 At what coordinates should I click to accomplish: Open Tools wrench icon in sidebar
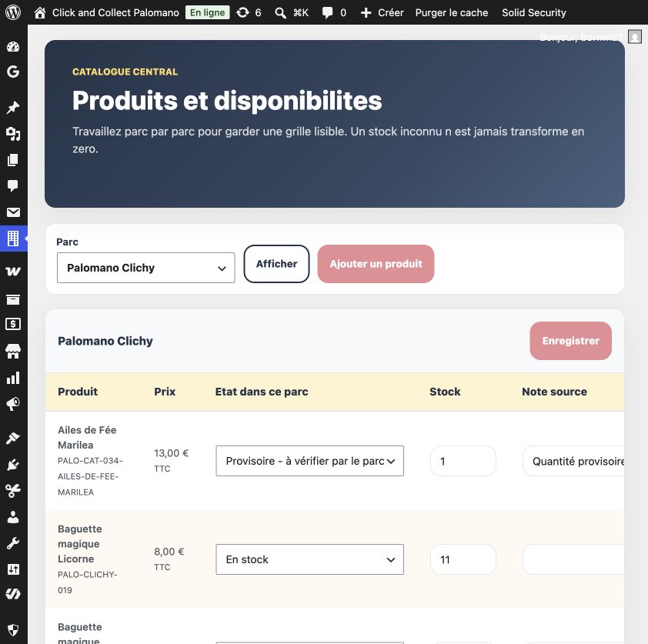13,543
